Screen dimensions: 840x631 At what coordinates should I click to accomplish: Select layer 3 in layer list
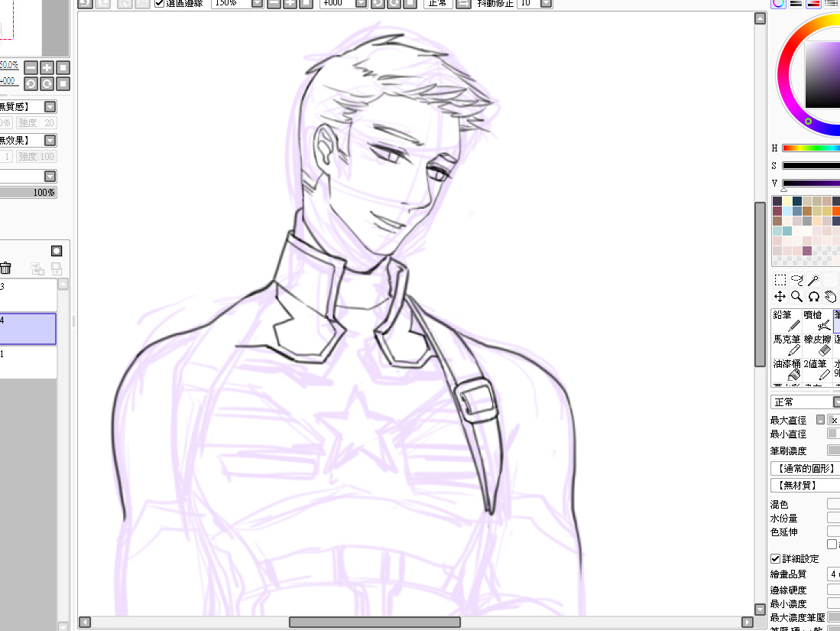[x=28, y=294]
